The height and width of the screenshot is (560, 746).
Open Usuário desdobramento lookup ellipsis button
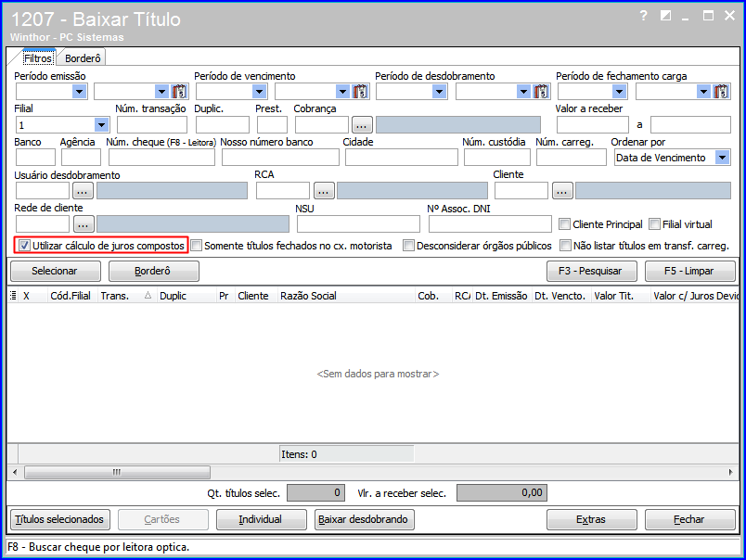point(83,191)
